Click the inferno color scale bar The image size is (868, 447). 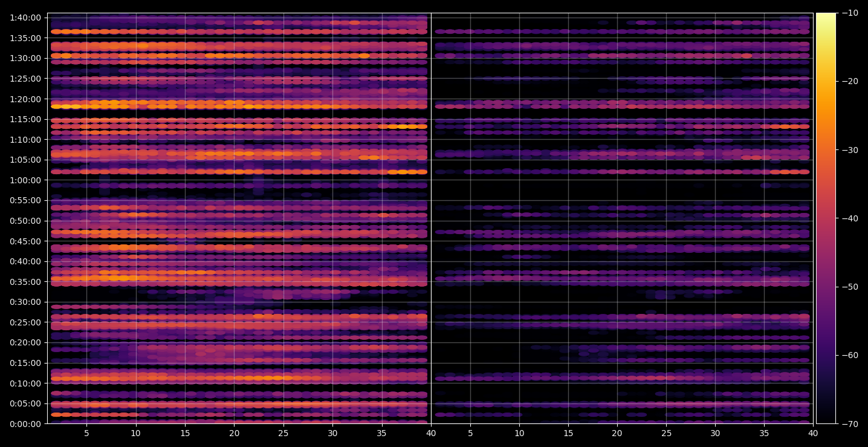coord(826,218)
